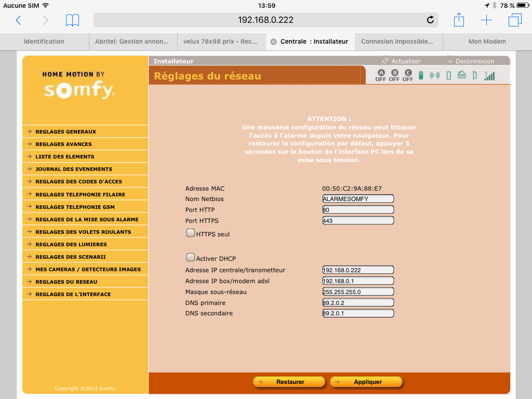Click the GSM signal strength bars icon

[x=489, y=75]
